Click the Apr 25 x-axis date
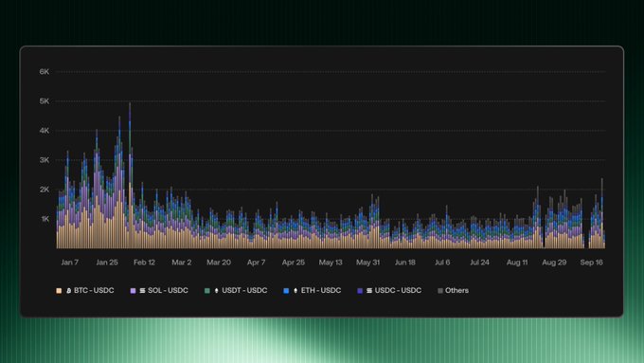 click(294, 263)
